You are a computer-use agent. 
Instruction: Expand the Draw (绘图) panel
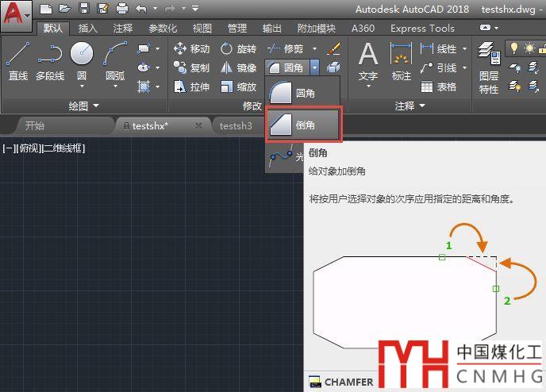[83, 106]
